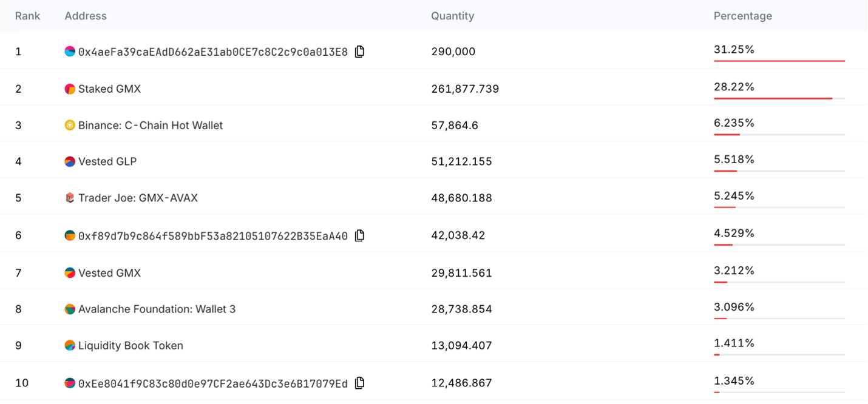This screenshot has width=868, height=404.
Task: Open the Staked GMX holder link
Action: 109,89
